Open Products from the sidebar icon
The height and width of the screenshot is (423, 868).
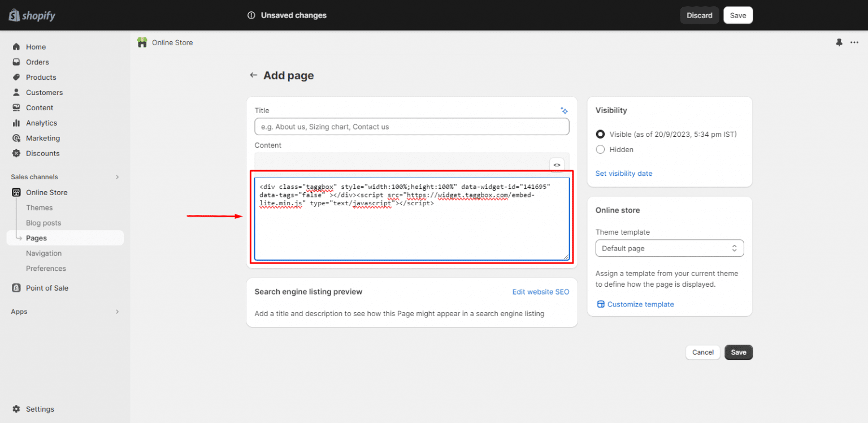tap(16, 77)
